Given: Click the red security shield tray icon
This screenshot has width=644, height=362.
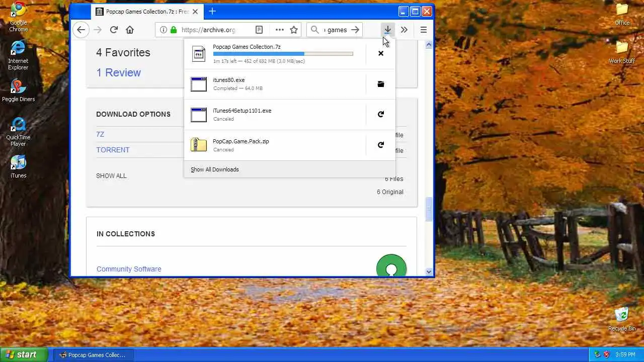Looking at the screenshot, I should [x=606, y=355].
